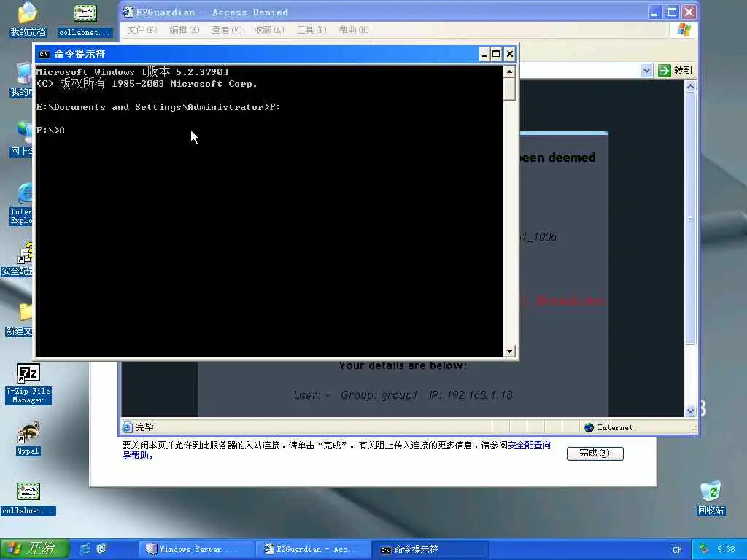Click the command prompt title bar icon
747x560 pixels.
[x=44, y=54]
